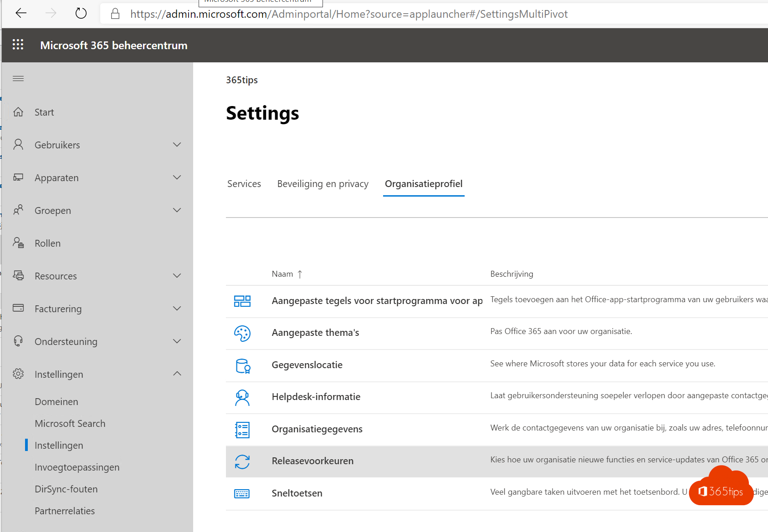Viewport: 768px width, 532px height.
Task: Open Domeinen in the sidebar
Action: click(56, 401)
